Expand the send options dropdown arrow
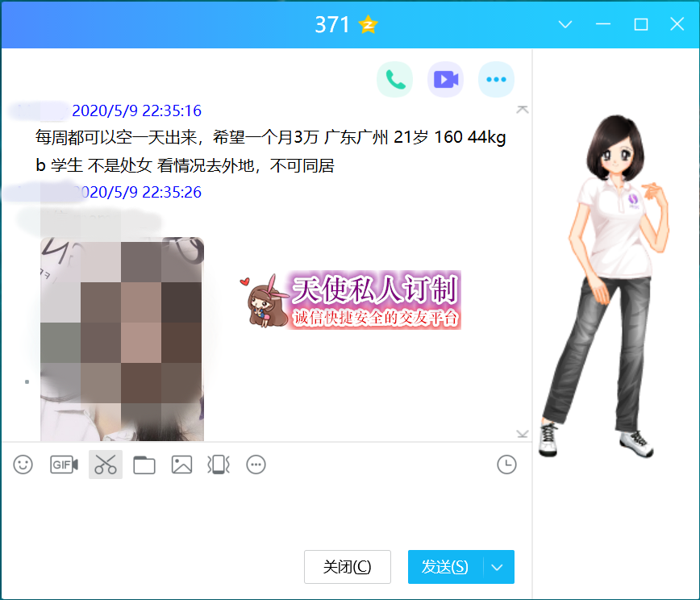This screenshot has height=600, width=700. tap(498, 567)
